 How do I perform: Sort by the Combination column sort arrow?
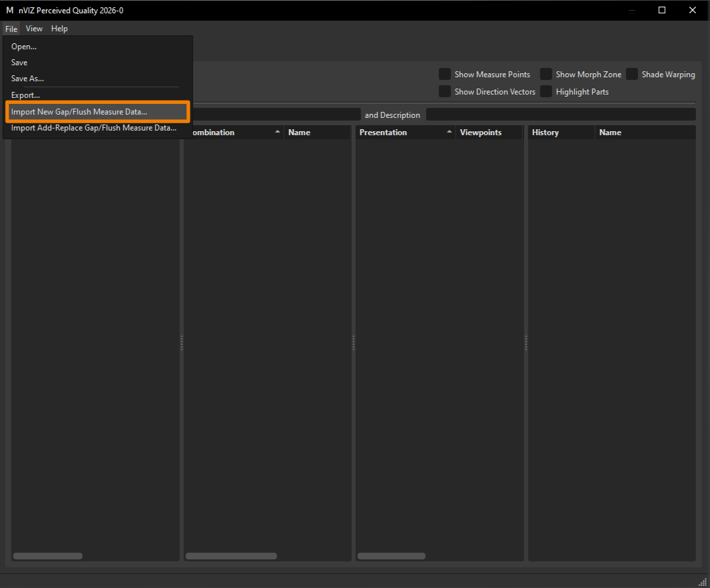point(278,132)
